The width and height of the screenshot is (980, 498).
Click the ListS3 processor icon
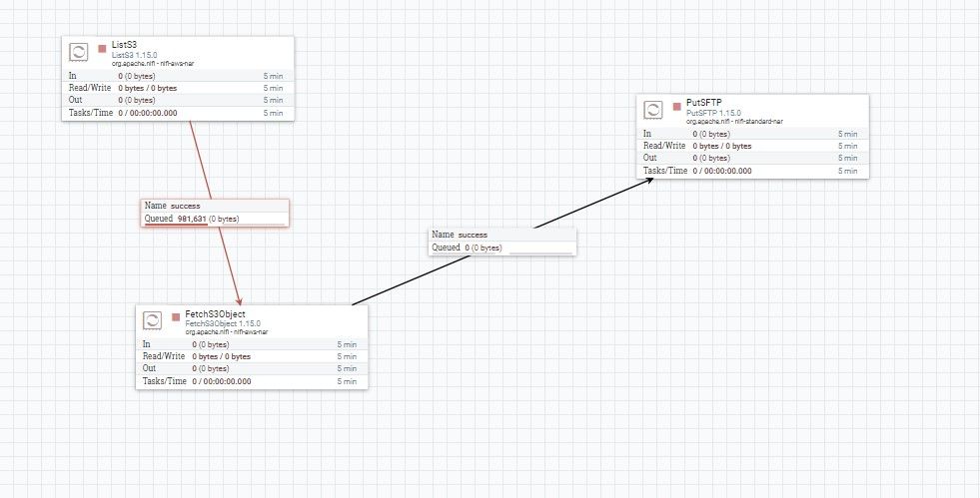[79, 52]
